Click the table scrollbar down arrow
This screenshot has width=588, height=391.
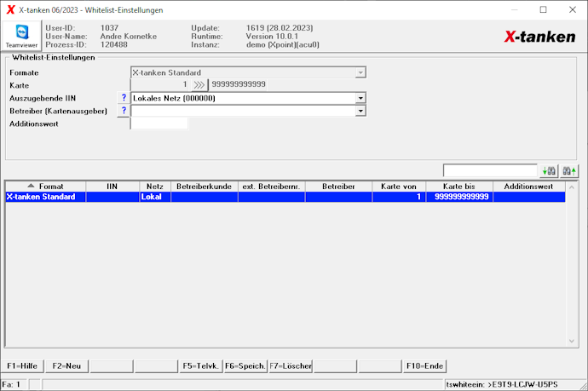tap(572, 341)
